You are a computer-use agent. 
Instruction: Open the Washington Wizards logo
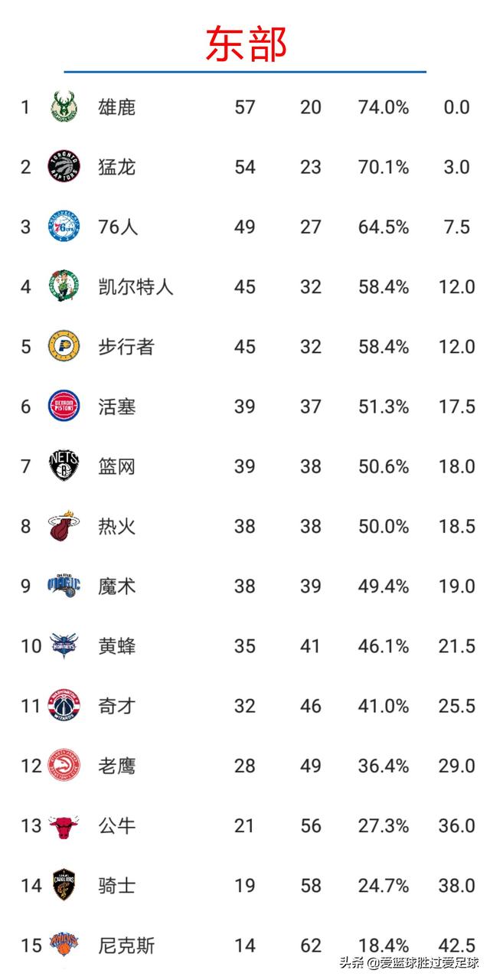coord(64,705)
